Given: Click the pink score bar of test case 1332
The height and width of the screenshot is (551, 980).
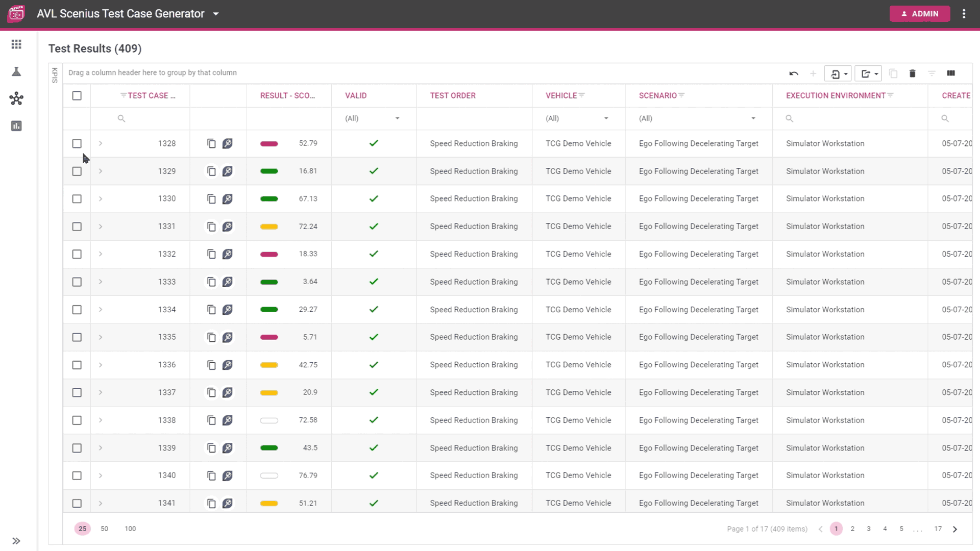Looking at the screenshot, I should [269, 254].
